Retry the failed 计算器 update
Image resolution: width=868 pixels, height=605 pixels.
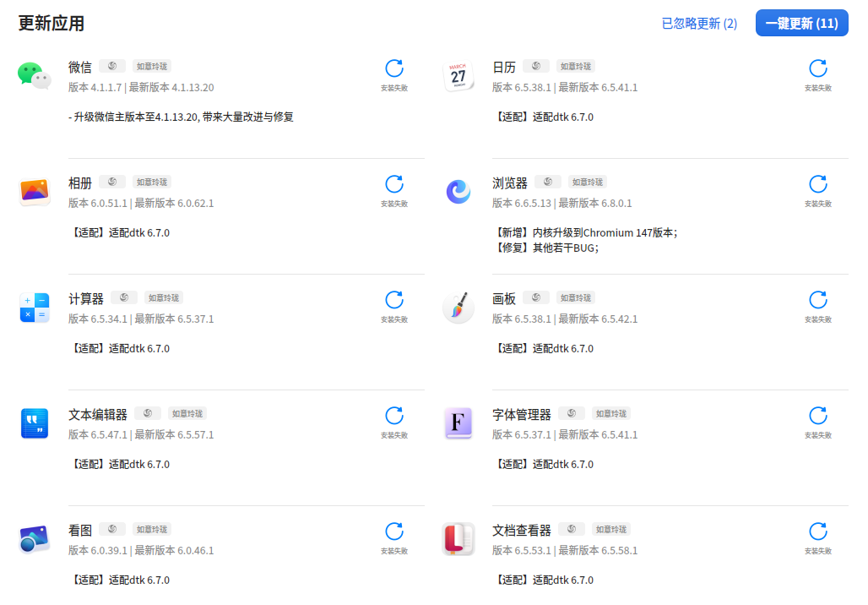point(394,300)
